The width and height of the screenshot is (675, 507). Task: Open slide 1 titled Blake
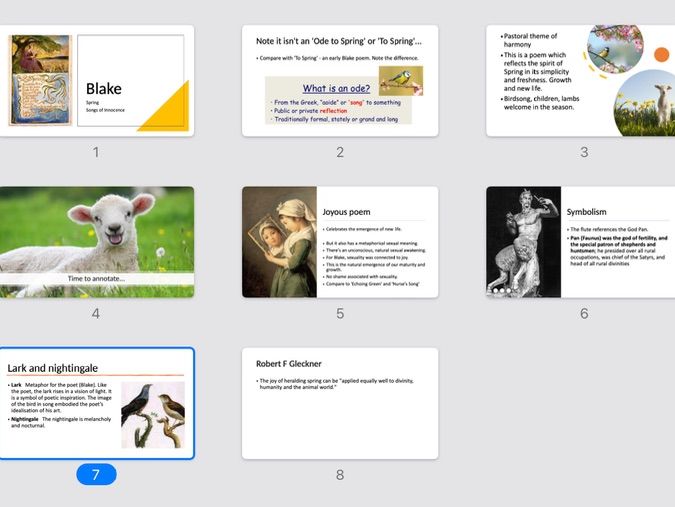point(96,80)
